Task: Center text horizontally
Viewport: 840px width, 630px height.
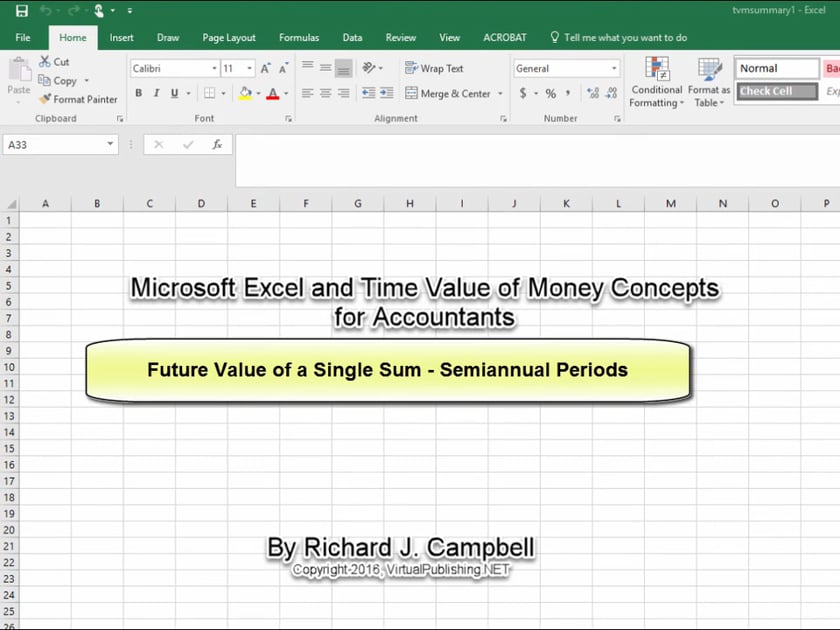Action: [325, 93]
